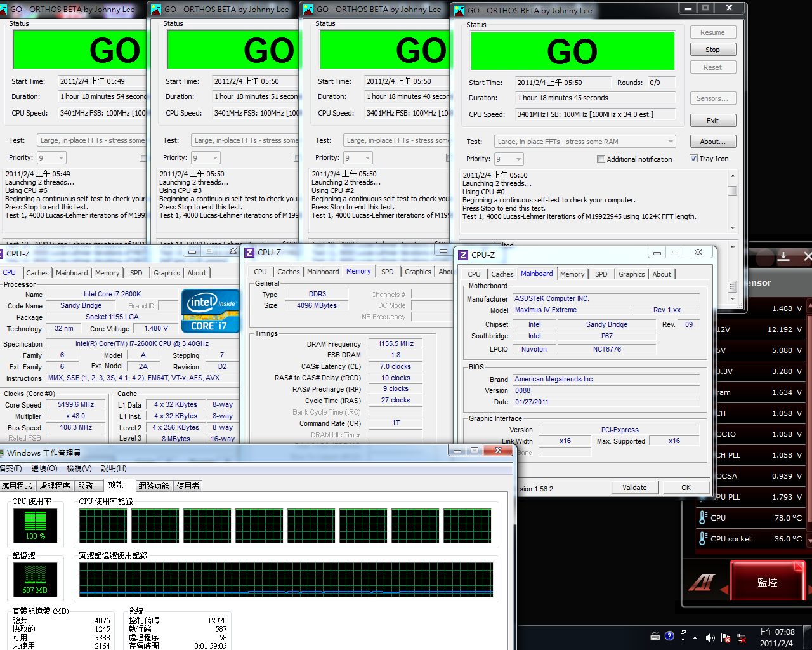Click the CPU-Z icon in the Memory window title bar
The image size is (812, 650).
coord(250,252)
